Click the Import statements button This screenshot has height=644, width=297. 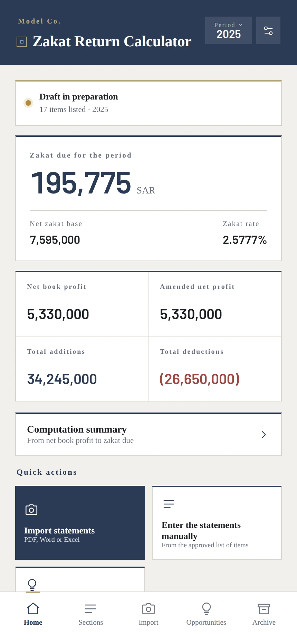pyautogui.click(x=80, y=523)
